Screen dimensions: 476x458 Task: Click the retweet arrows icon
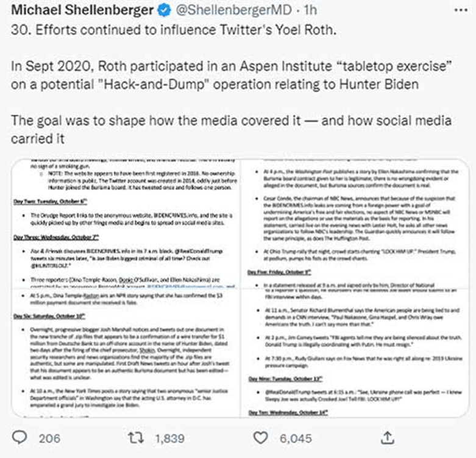coord(135,439)
